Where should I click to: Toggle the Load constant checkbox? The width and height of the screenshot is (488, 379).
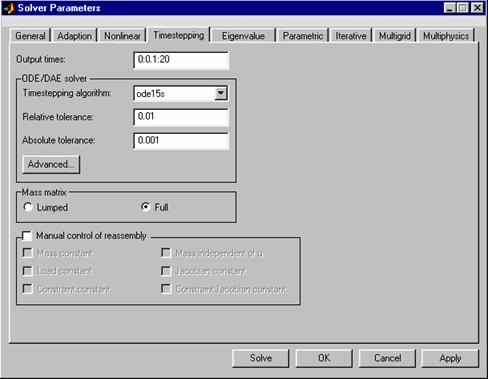point(28,271)
